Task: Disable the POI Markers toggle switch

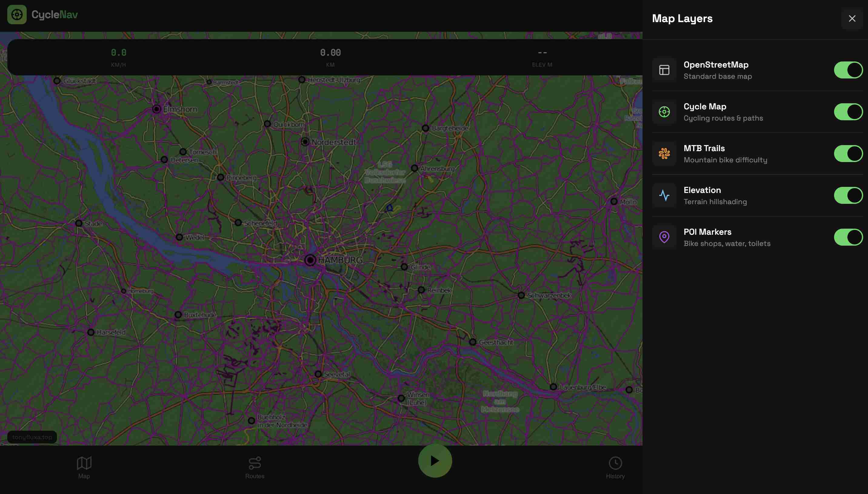Action: (x=848, y=237)
